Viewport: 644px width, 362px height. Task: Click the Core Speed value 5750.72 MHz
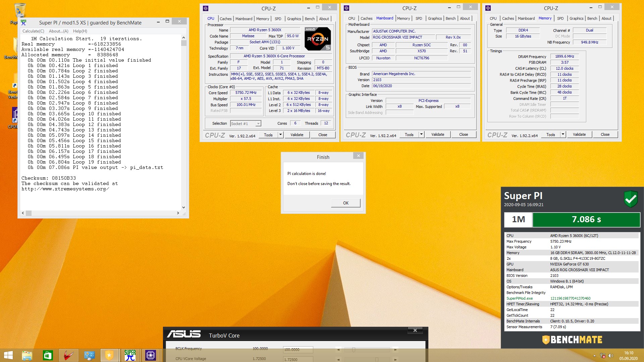point(246,93)
